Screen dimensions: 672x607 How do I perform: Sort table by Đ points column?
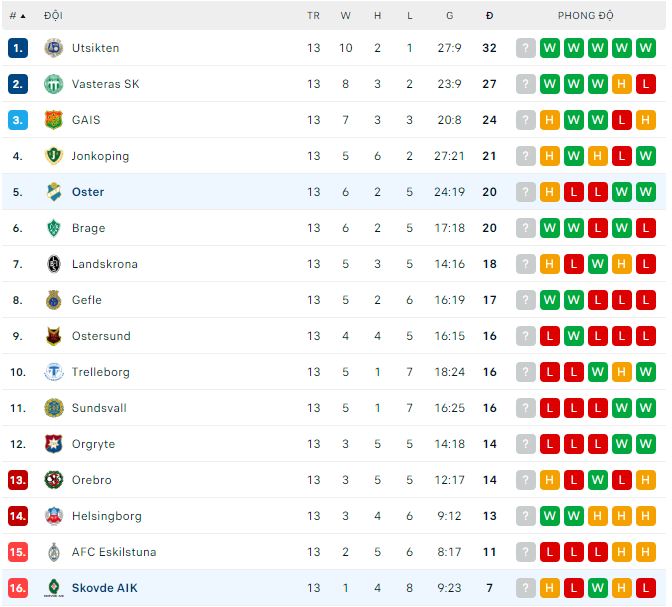coord(489,16)
